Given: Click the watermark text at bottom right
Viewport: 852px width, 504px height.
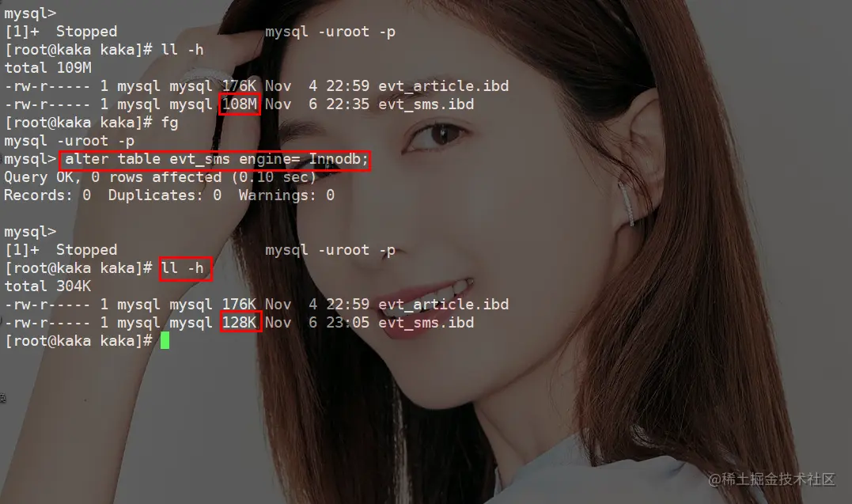Looking at the screenshot, I should point(771,479).
